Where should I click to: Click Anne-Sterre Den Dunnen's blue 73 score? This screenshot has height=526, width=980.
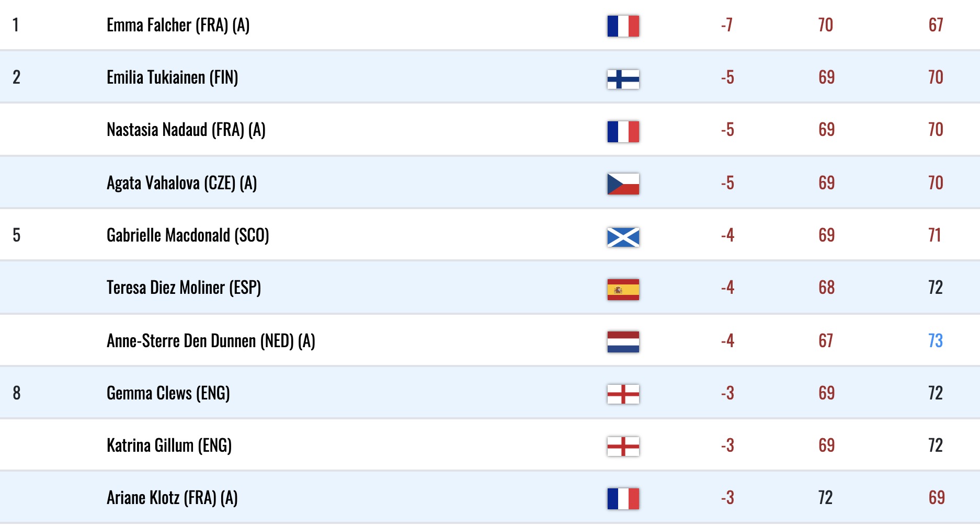(x=935, y=341)
